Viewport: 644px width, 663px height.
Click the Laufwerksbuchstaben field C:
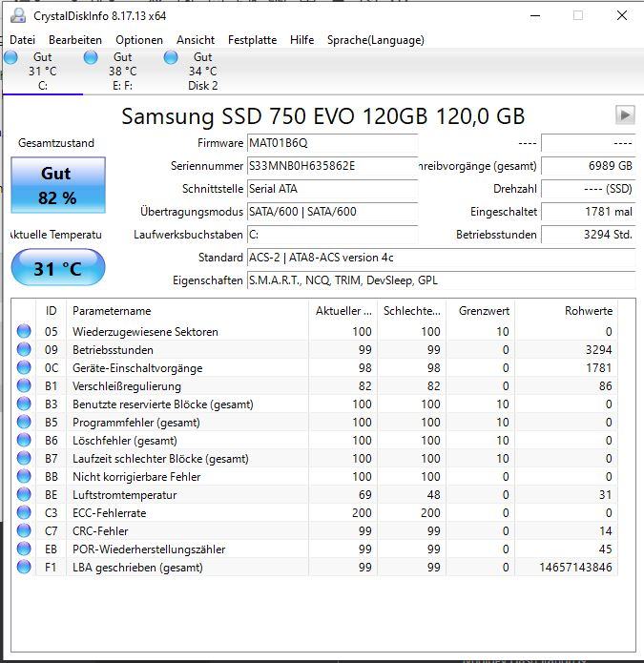pos(332,235)
